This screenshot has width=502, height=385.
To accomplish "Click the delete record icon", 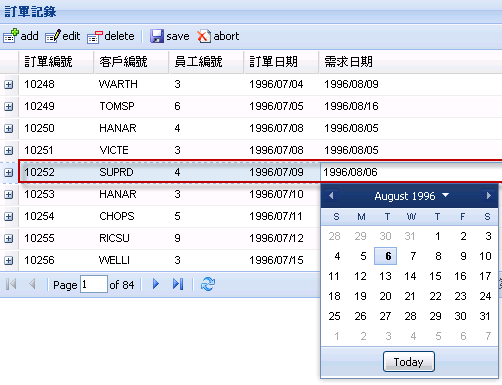I will [95, 37].
